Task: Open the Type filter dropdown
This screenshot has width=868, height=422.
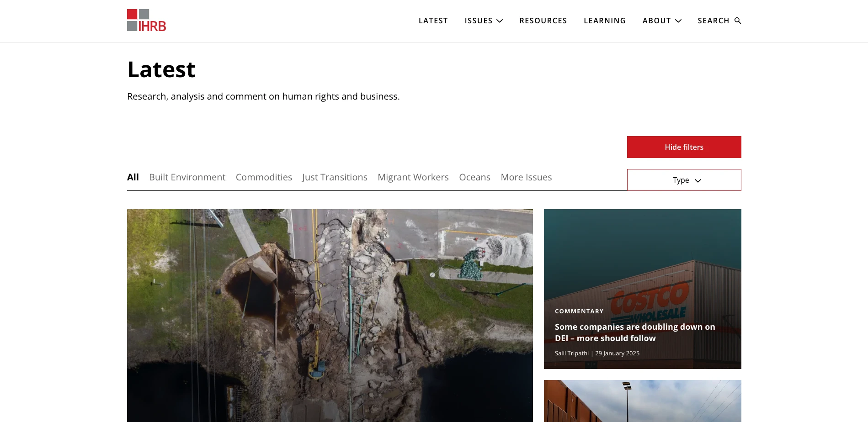Action: tap(684, 180)
